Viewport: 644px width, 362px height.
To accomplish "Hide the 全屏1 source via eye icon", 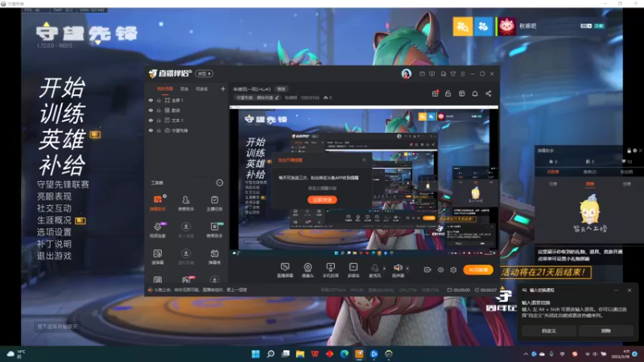I will [x=151, y=100].
